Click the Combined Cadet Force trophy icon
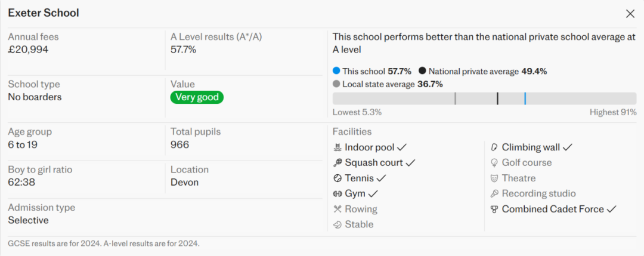Viewport: 644px width, 256px height. (494, 209)
